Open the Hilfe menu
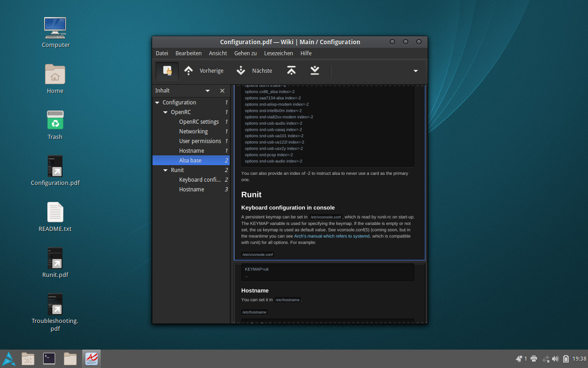Image resolution: width=588 pixels, height=368 pixels. [306, 53]
